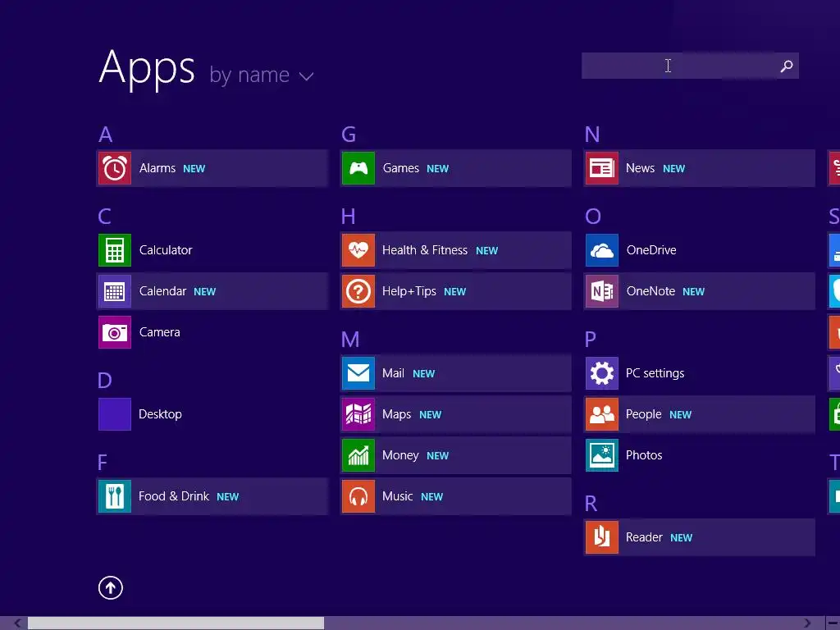840x630 pixels.
Task: Click the letter H group header
Action: click(348, 217)
